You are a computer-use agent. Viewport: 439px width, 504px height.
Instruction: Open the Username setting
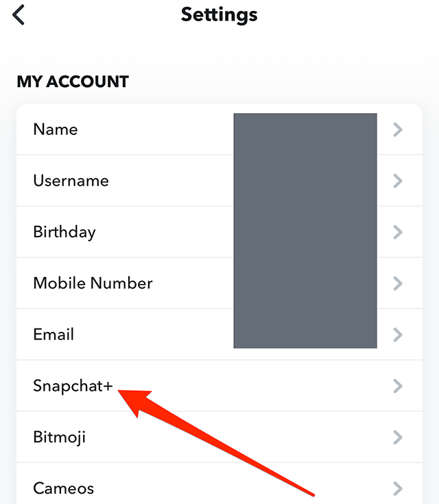pyautogui.click(x=71, y=181)
